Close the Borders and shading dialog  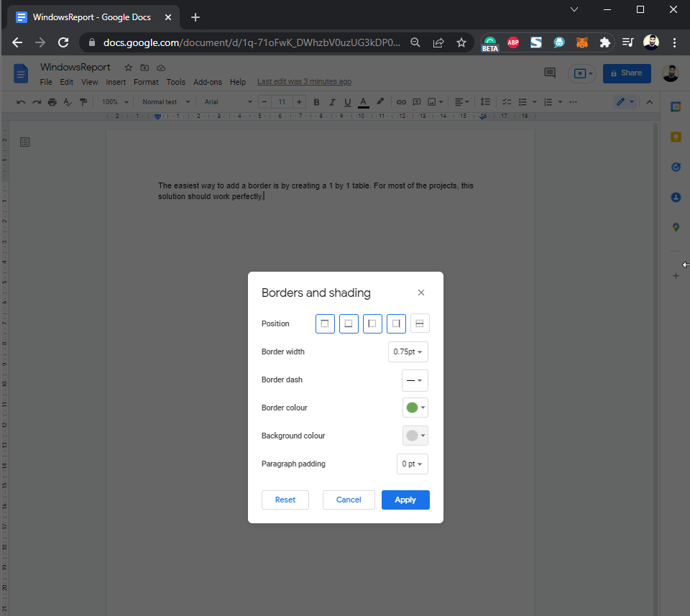[x=421, y=293]
